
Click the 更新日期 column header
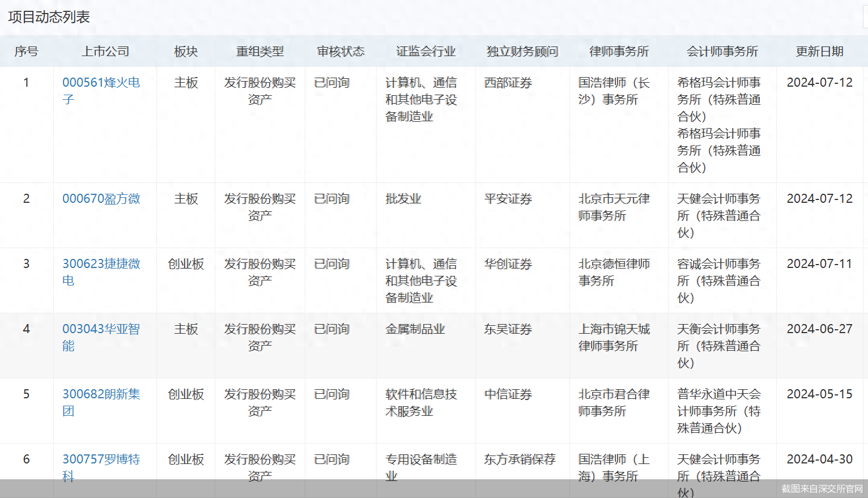(819, 52)
